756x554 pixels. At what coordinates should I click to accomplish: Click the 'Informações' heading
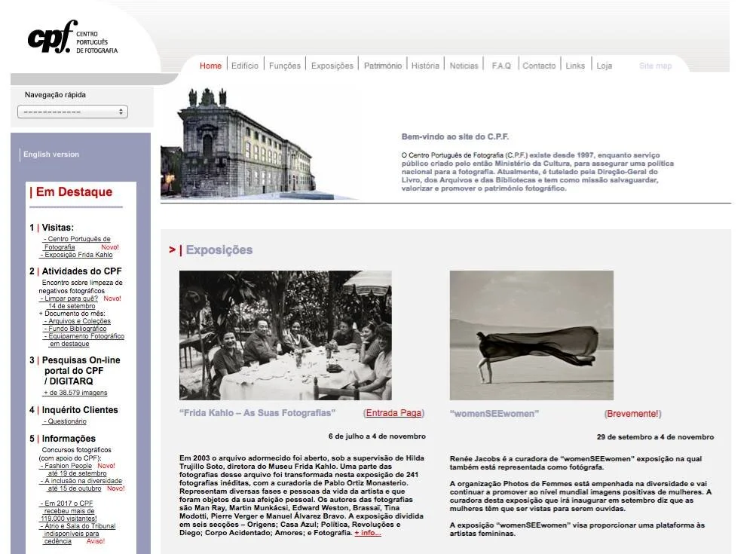click(69, 438)
